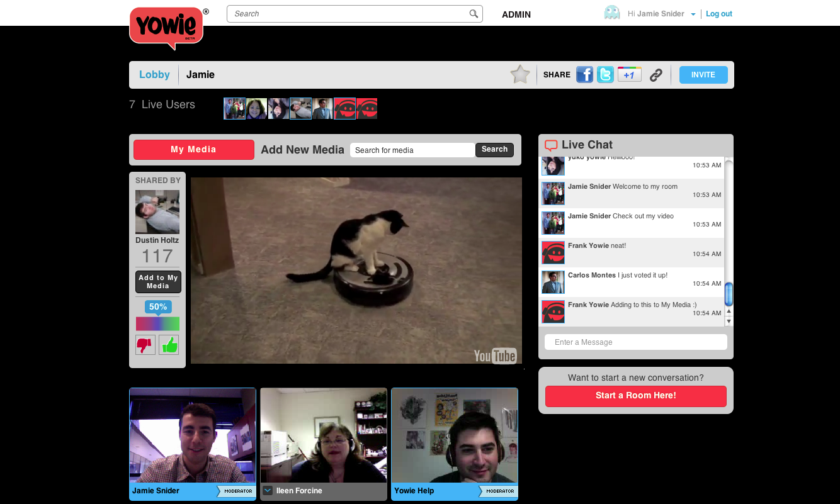
Task: Click the ghost avatar icon by greeting
Action: coord(611,13)
